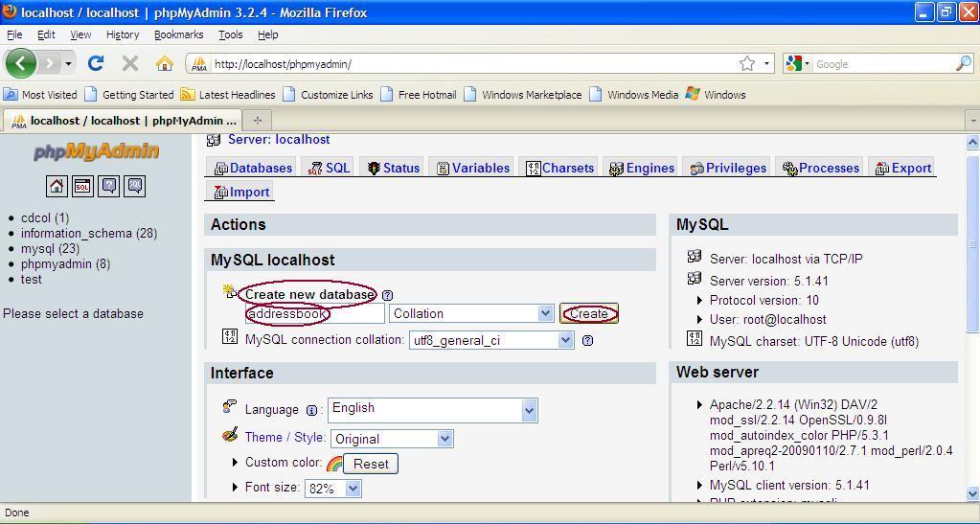Open the Engines tab
Image resolution: width=980 pixels, height=524 pixels.
pyautogui.click(x=642, y=168)
